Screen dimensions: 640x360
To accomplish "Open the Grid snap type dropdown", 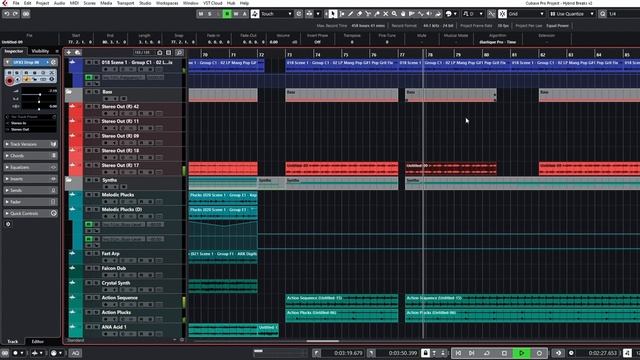I will click(x=526, y=14).
